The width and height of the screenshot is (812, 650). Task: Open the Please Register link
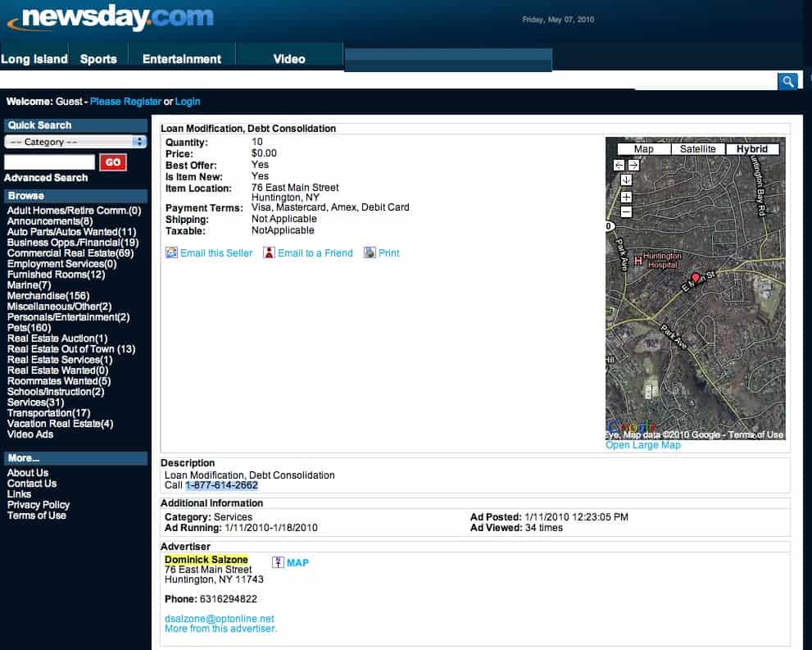pos(125,102)
